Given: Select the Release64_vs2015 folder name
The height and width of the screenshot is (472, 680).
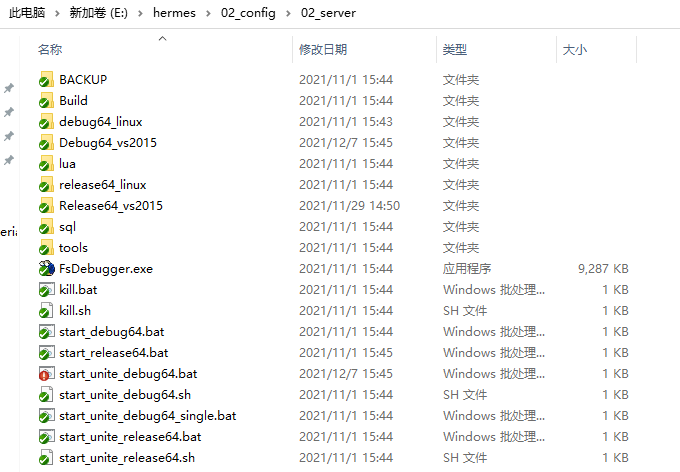Looking at the screenshot, I should 110,206.
